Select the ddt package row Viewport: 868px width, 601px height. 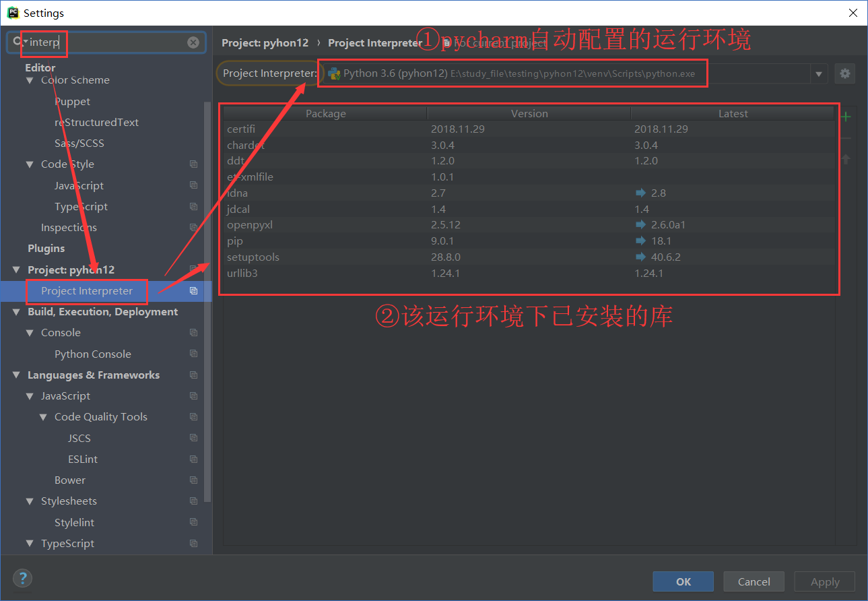(529, 161)
